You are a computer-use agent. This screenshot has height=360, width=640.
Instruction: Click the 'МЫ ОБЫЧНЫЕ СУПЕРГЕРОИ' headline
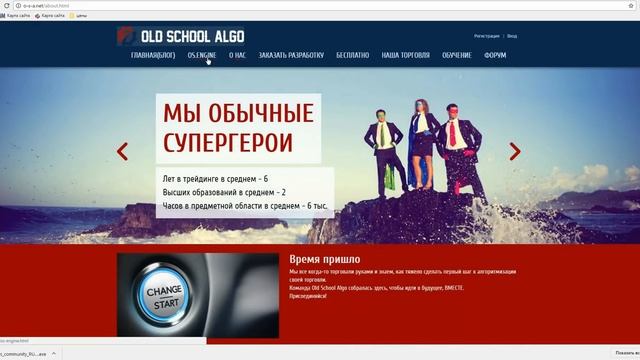pyautogui.click(x=238, y=128)
